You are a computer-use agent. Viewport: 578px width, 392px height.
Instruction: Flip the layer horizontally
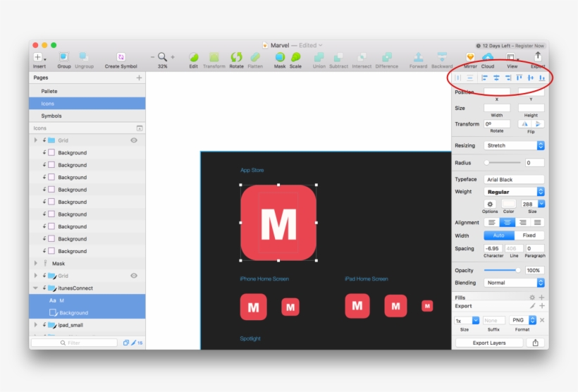pyautogui.click(x=524, y=124)
